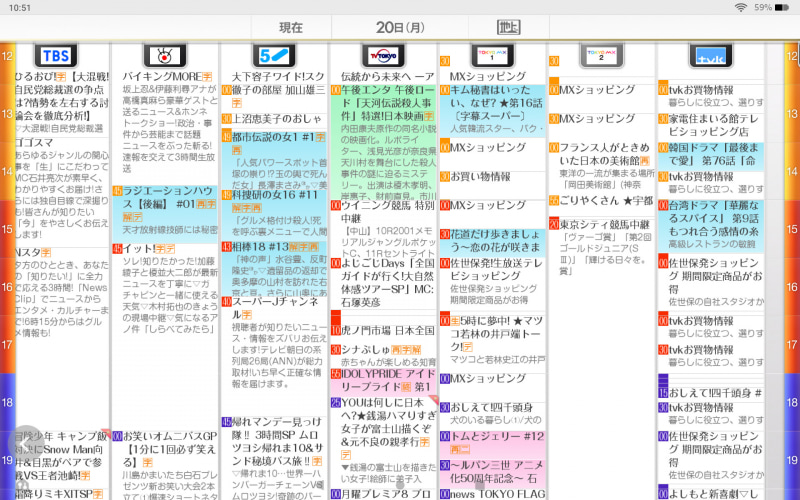This screenshot has height=500, width=800.
Task: Open 相棒18 #13 program entry
Action: click(x=274, y=269)
